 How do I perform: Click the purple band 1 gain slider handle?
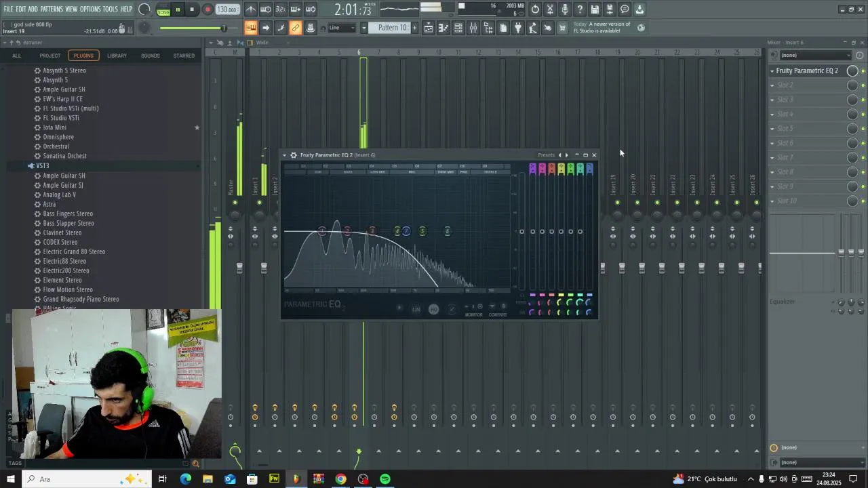pos(533,231)
